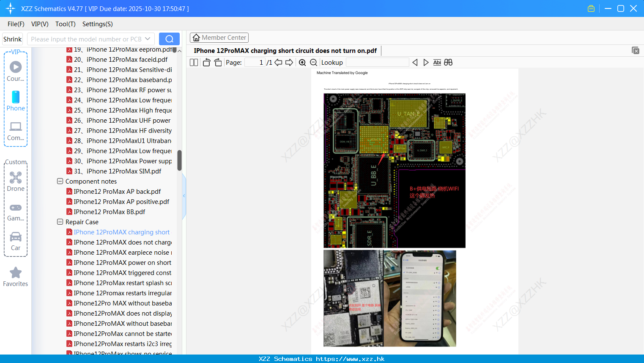The height and width of the screenshot is (363, 644).
Task: Open the Settings(S) menu
Action: [x=98, y=24]
